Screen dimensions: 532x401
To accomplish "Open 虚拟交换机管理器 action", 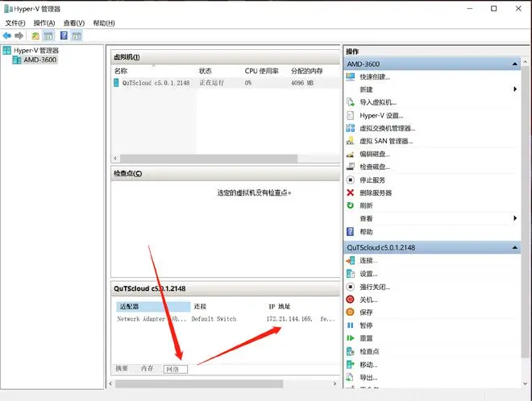I will 387,129.
